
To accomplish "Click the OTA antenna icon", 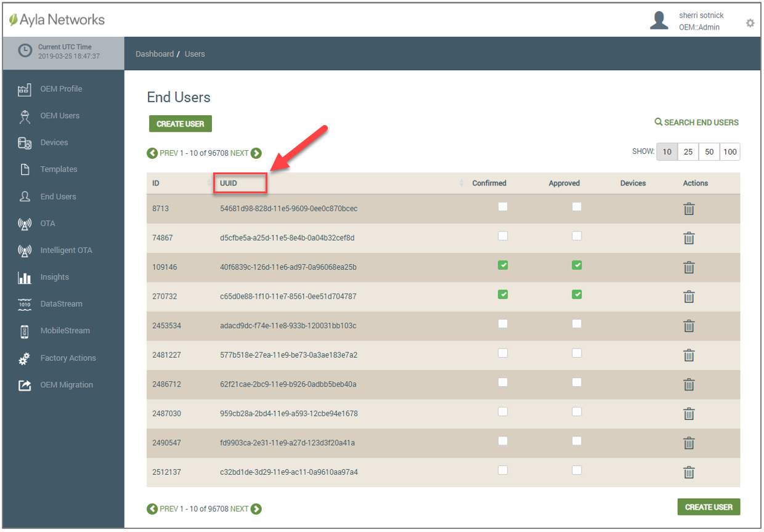I will click(x=24, y=224).
